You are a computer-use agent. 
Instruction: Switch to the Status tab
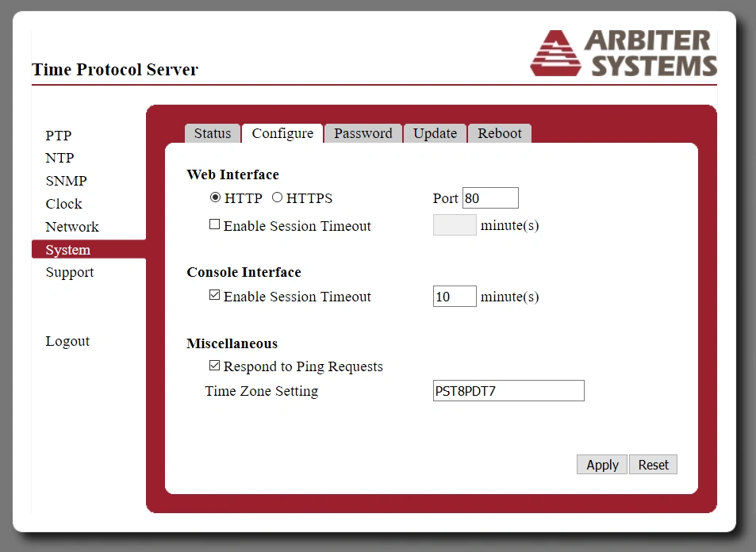point(213,133)
